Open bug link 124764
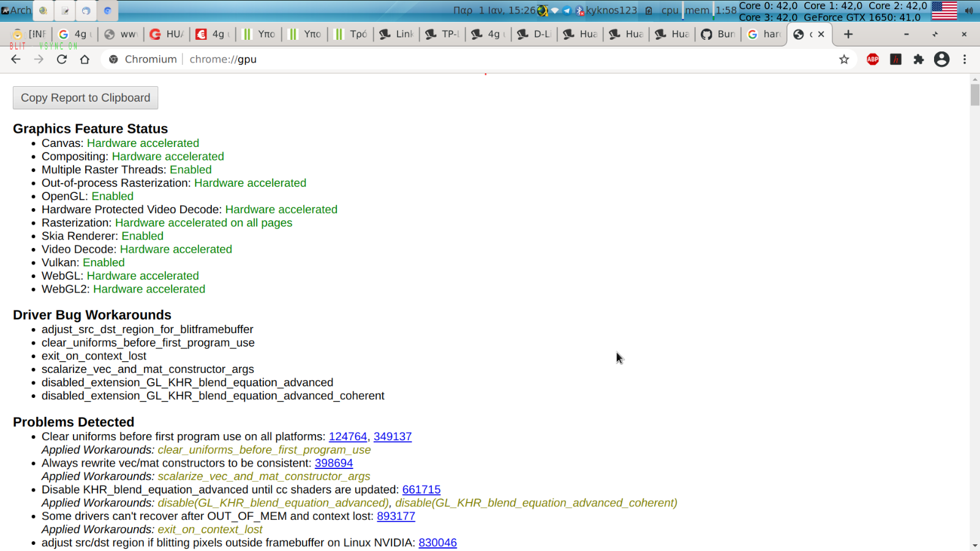980x551 pixels. point(348,437)
